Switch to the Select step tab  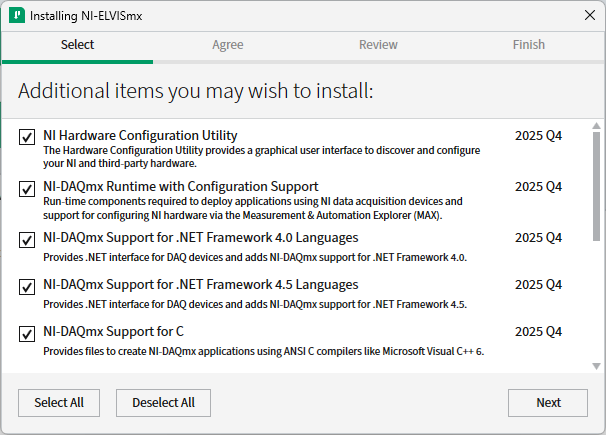click(77, 44)
